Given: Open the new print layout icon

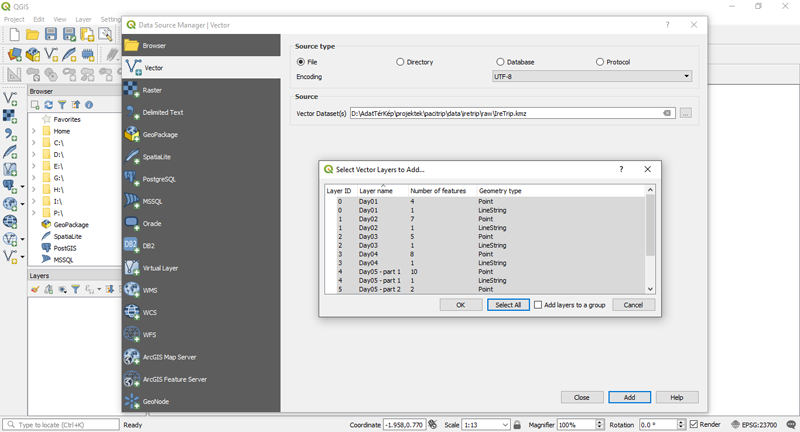Looking at the screenshot, I should 87,34.
